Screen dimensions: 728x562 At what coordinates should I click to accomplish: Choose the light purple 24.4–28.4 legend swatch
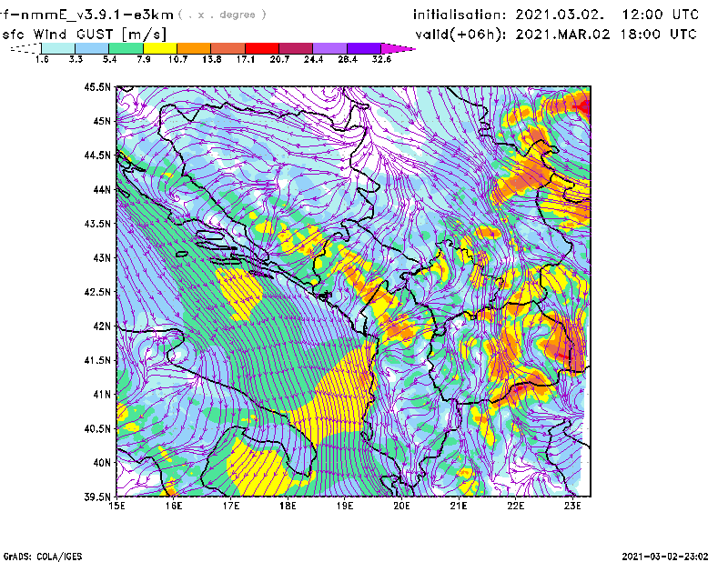coord(329,48)
